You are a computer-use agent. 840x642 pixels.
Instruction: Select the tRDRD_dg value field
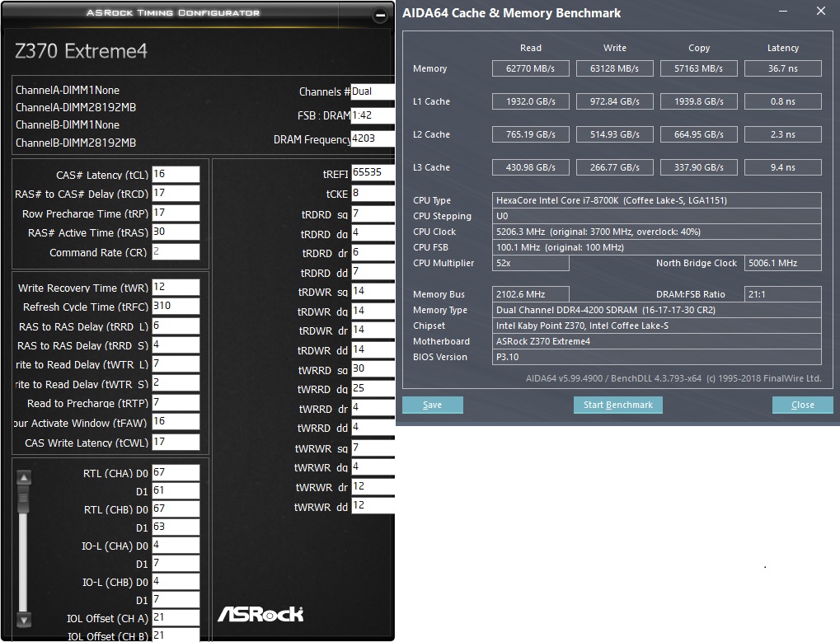[x=373, y=233]
